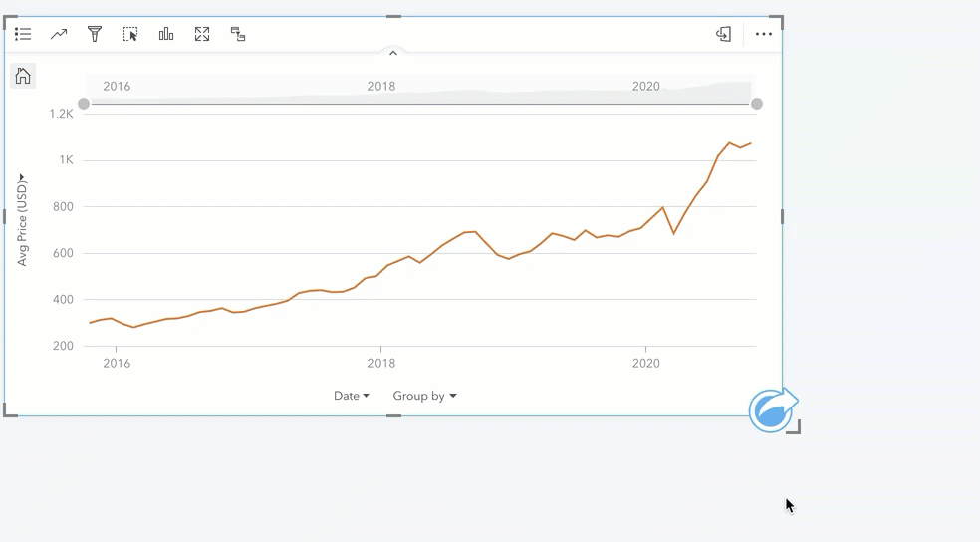Viewport: 980px width, 542px height.
Task: Open the Date axis dropdown
Action: [x=352, y=396]
